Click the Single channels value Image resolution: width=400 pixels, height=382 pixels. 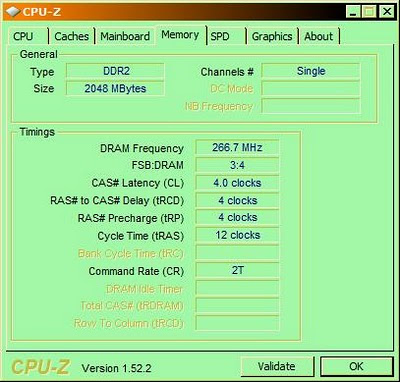tap(311, 71)
